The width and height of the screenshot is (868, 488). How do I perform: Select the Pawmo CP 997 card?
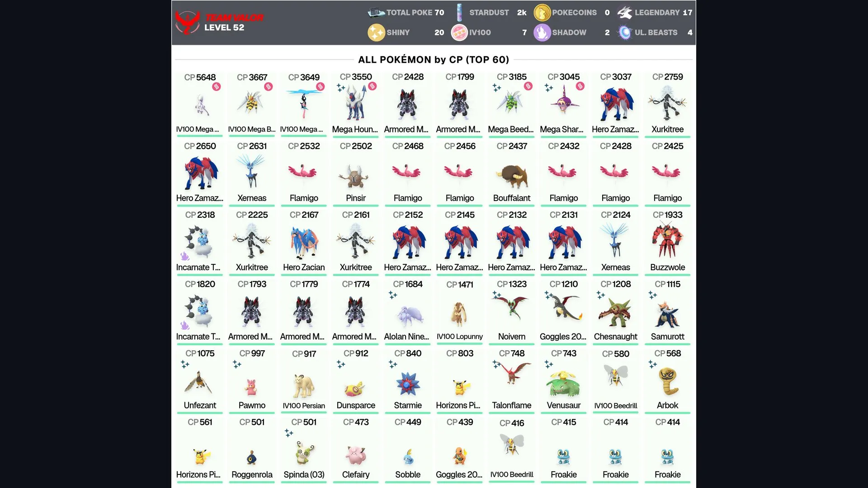coord(252,381)
